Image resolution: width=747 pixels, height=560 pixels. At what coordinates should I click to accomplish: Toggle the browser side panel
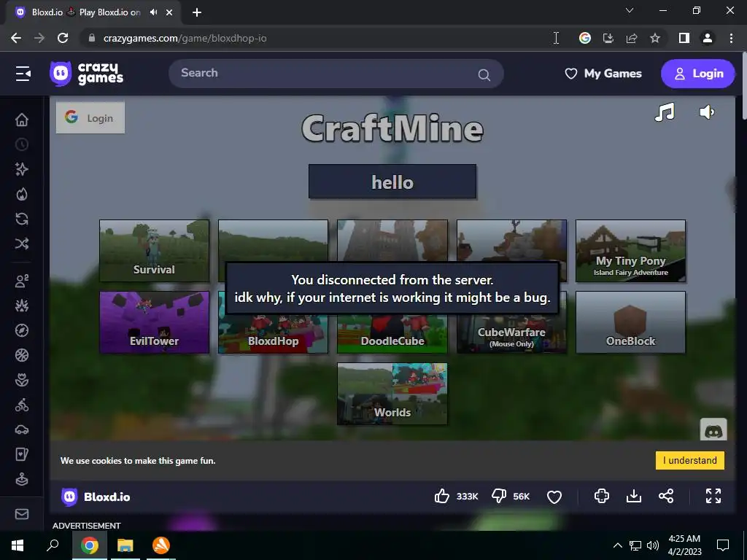tap(684, 38)
